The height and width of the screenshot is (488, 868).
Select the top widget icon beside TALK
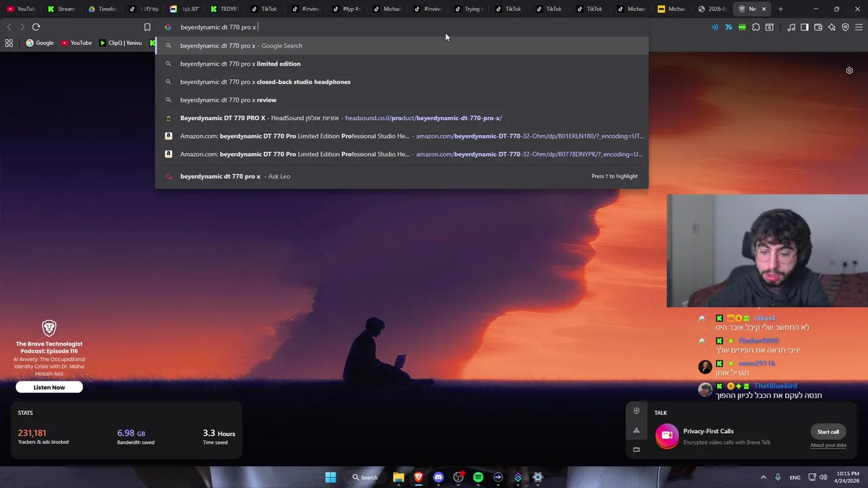coord(636,411)
